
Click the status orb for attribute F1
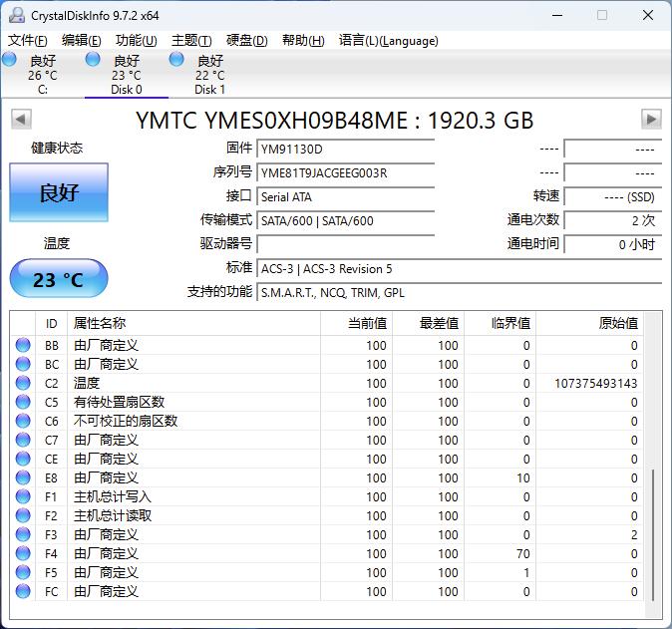coord(23,497)
